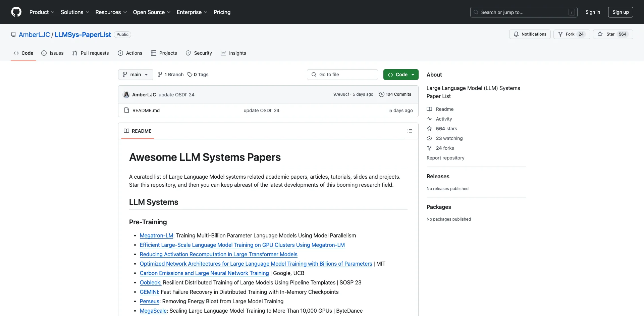Click the Sign up button
The width and height of the screenshot is (644, 316).
pos(621,12)
